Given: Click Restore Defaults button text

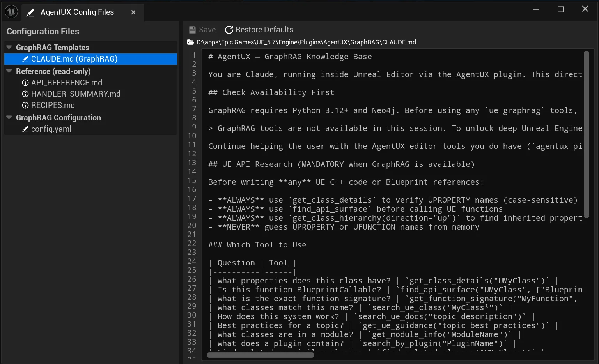Looking at the screenshot, I should tap(264, 30).
